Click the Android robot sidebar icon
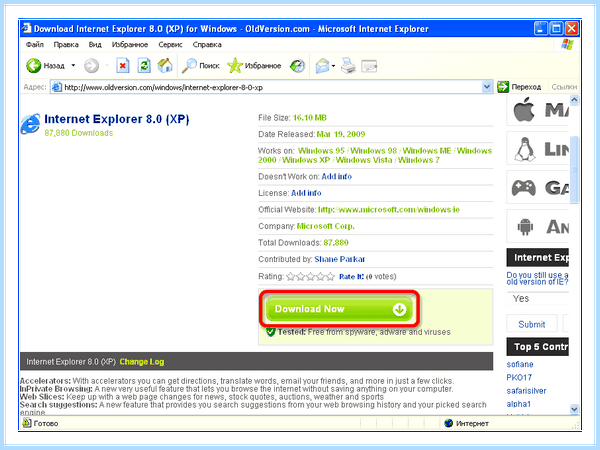This screenshot has height=450, width=600. point(525,227)
